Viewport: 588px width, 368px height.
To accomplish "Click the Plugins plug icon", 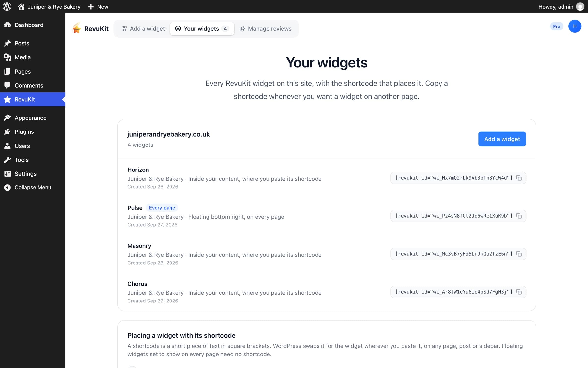I will 7,131.
